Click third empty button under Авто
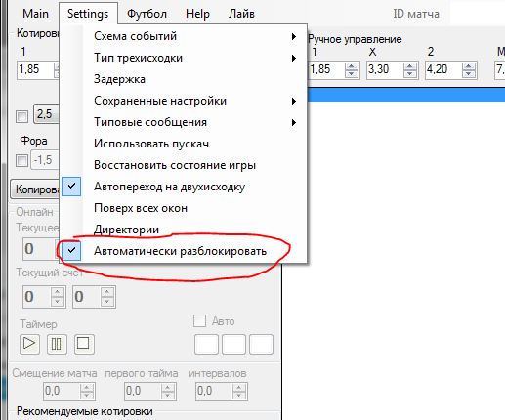505x420 pixels. tap(261, 344)
